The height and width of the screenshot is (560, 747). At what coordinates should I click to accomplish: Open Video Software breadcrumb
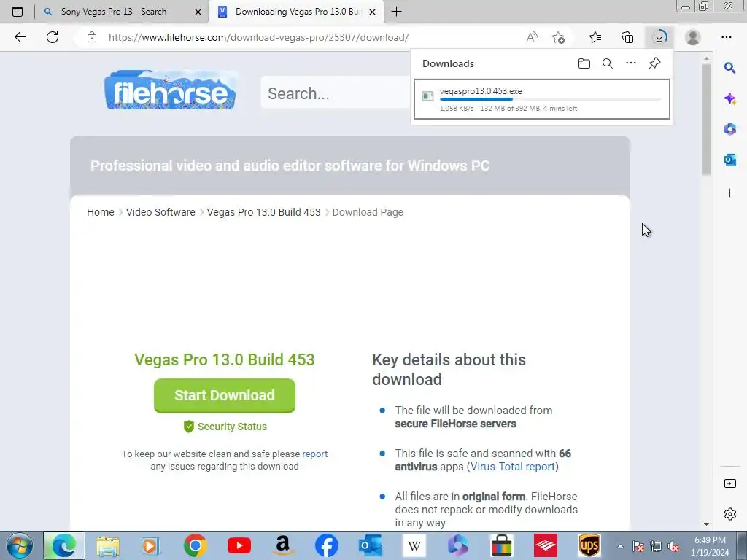[160, 212]
